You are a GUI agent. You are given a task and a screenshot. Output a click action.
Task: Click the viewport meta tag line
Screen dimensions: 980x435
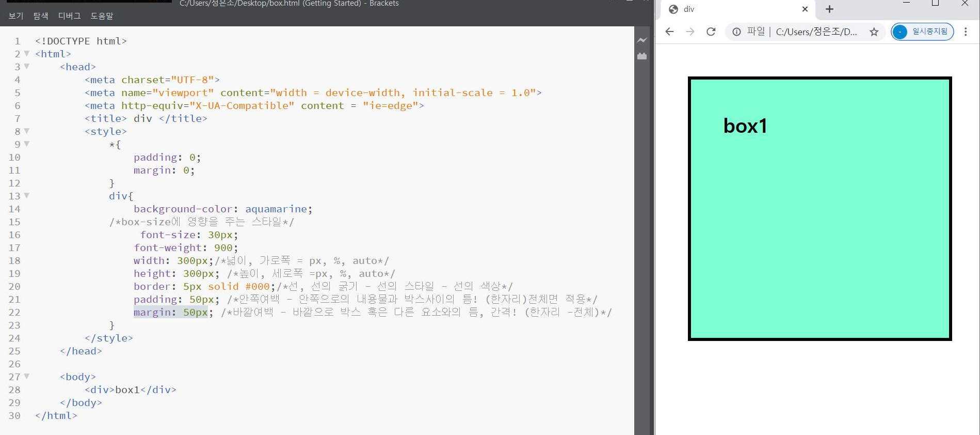pyautogui.click(x=313, y=92)
